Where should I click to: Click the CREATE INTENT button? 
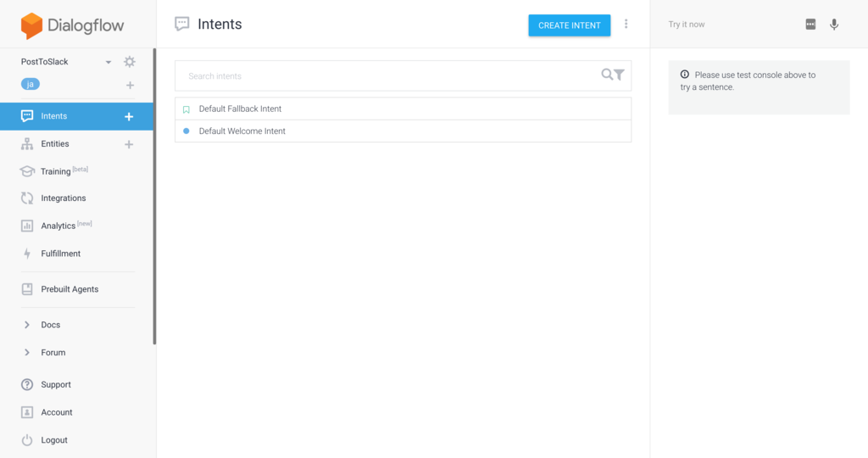tap(569, 25)
